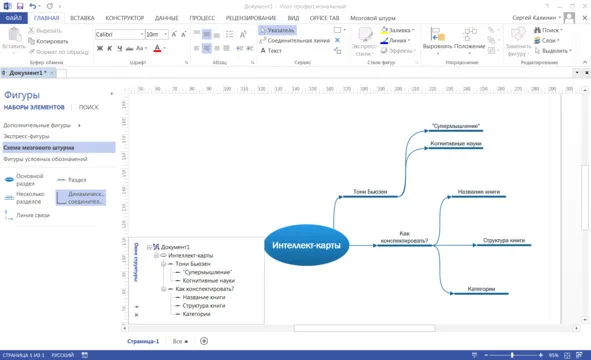Click the Paste (Вставить) icon

coord(14,39)
